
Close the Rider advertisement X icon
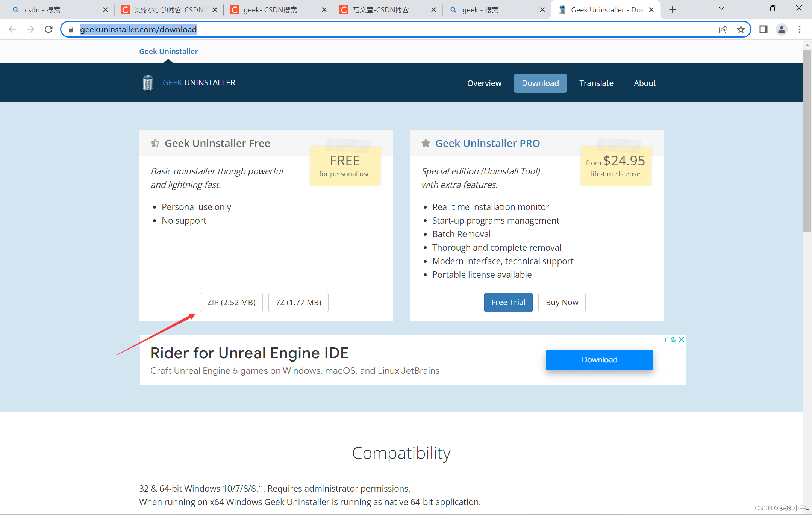tap(681, 339)
